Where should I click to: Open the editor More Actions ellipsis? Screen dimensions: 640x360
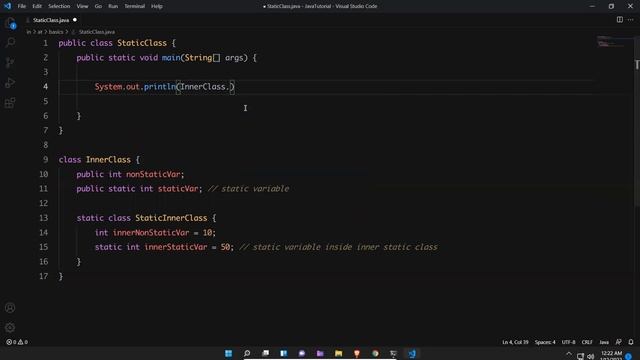click(x=631, y=20)
